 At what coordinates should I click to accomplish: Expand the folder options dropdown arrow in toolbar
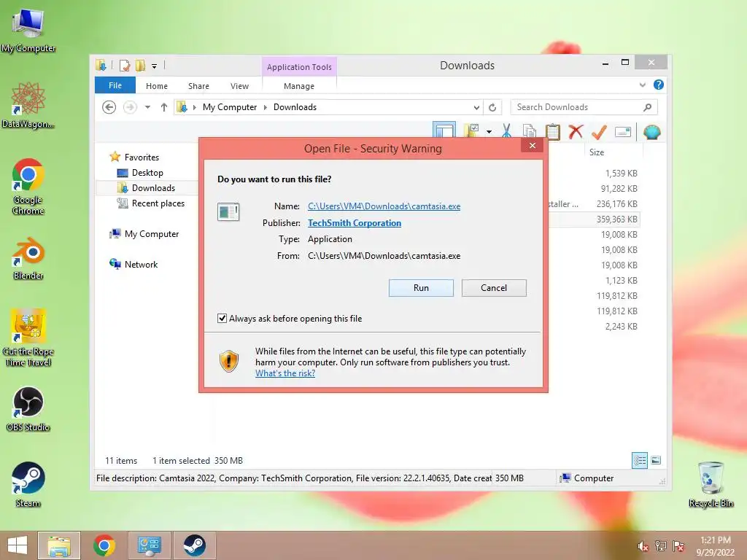click(489, 132)
